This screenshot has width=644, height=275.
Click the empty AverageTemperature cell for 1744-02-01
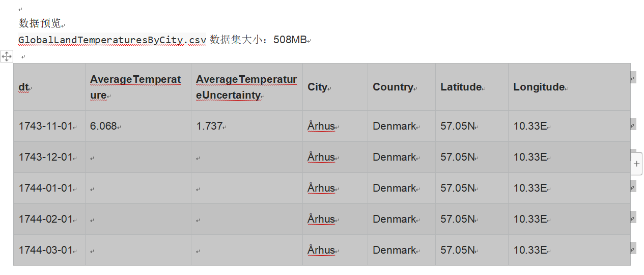tap(137, 219)
